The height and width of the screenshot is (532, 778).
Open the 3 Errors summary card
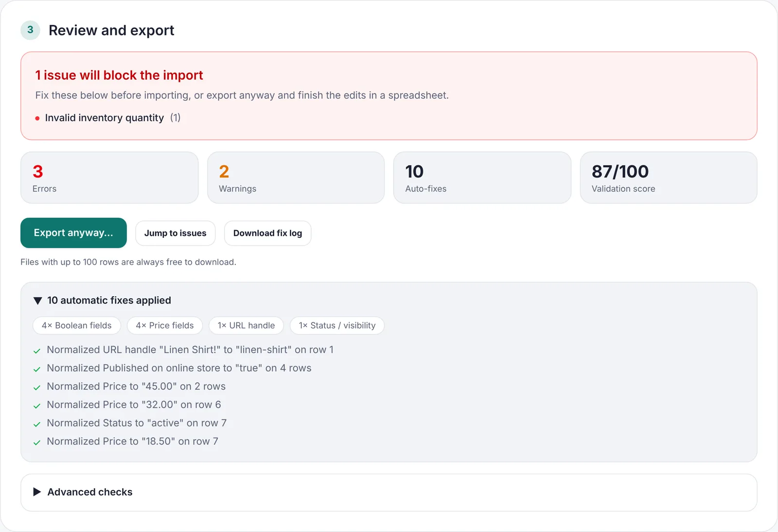pyautogui.click(x=109, y=177)
